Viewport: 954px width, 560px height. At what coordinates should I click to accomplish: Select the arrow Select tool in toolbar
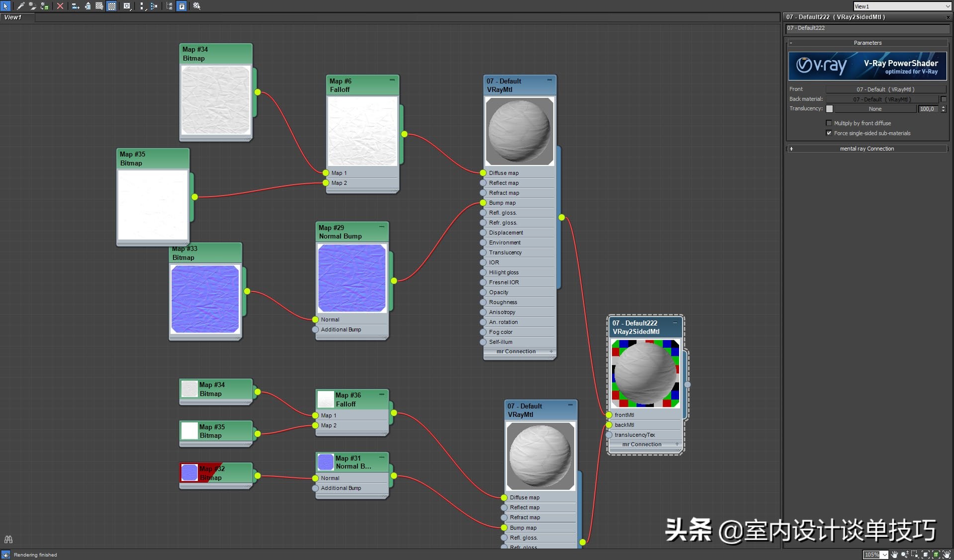click(x=6, y=7)
